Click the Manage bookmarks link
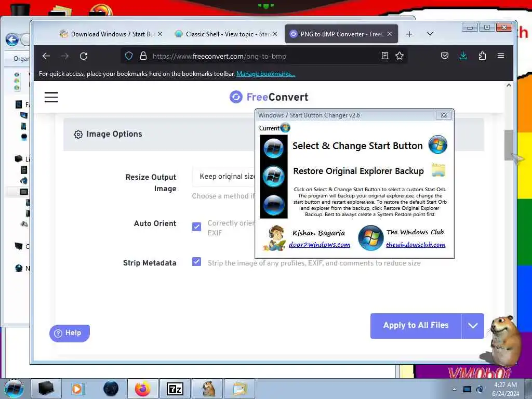Screen dimensions: 532x399 [x=265, y=74]
